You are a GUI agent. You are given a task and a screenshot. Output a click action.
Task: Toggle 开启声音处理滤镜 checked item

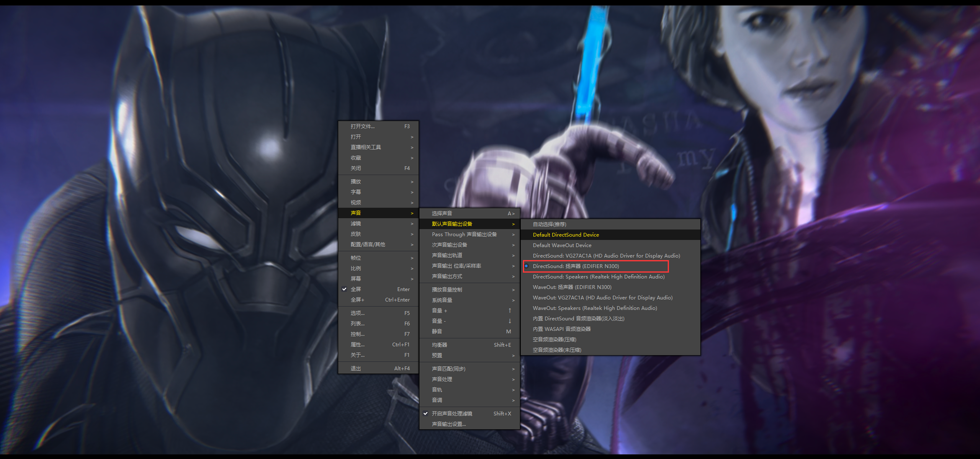tap(452, 414)
